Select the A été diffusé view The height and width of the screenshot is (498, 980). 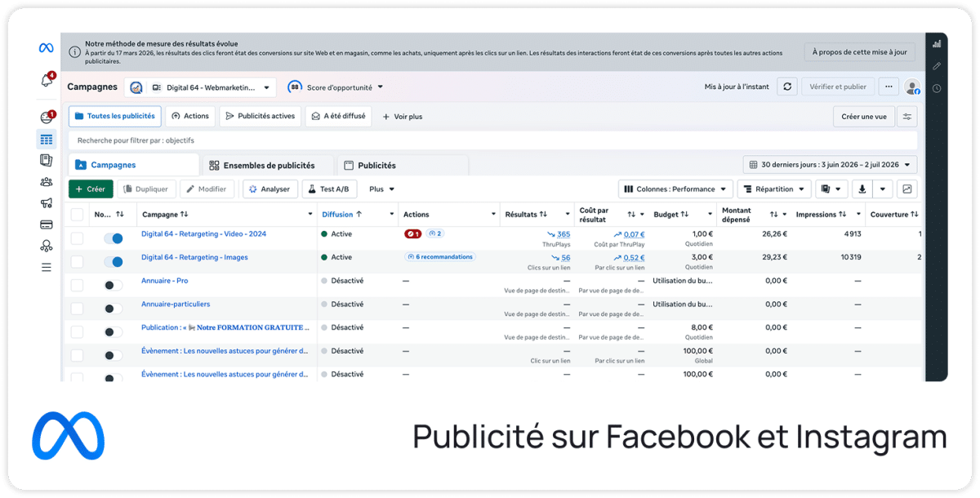(338, 116)
